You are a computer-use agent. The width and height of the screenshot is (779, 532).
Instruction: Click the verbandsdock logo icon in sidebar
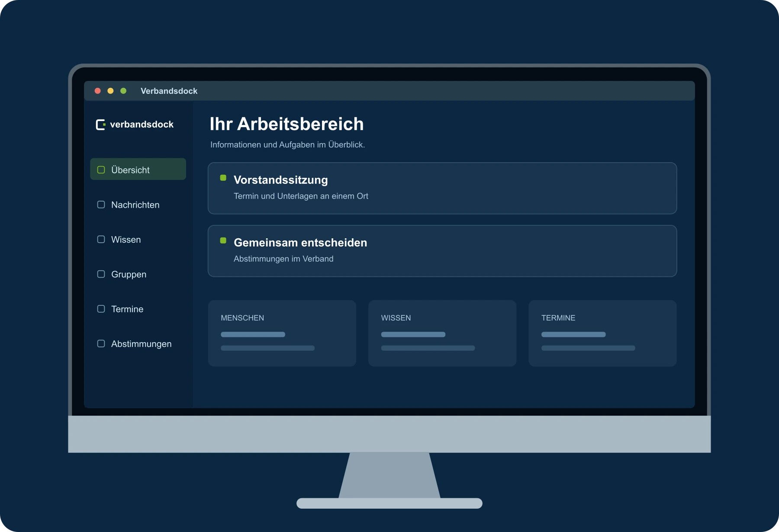tap(101, 125)
